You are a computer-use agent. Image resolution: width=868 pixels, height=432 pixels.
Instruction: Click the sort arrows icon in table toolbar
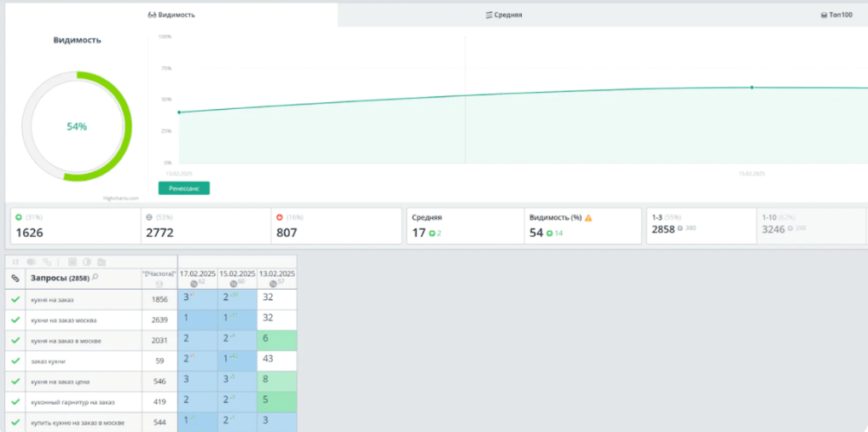point(15,262)
